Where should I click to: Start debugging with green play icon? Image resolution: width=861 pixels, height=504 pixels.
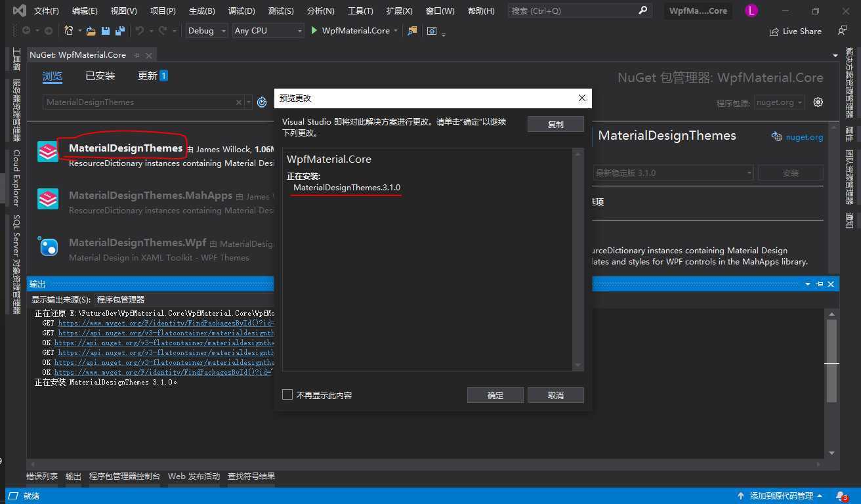[x=314, y=31]
